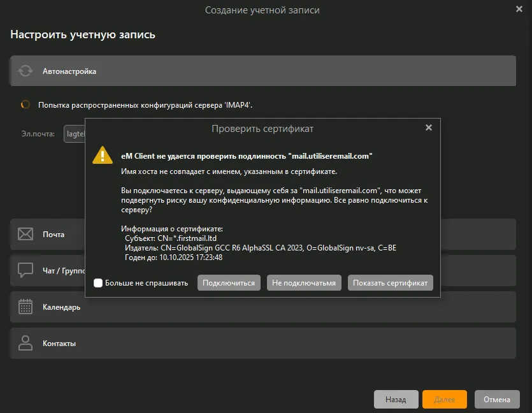Enable the Больше не спрашивать checkbox
The image size is (532, 413).
point(98,283)
